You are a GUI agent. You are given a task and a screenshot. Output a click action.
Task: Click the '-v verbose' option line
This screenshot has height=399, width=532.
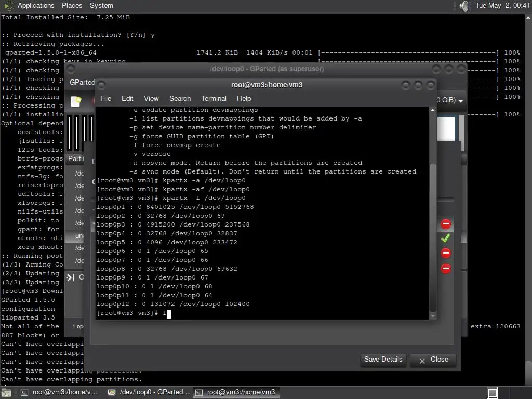click(150, 154)
